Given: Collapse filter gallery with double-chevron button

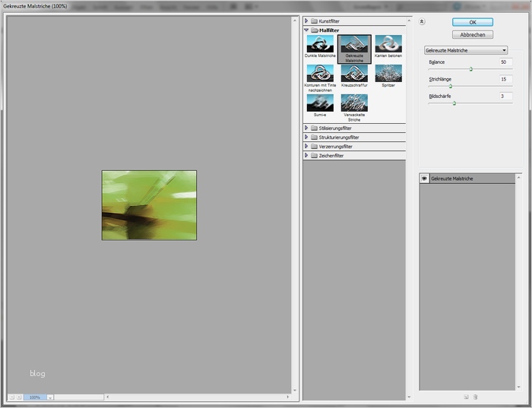Looking at the screenshot, I should tap(422, 22).
